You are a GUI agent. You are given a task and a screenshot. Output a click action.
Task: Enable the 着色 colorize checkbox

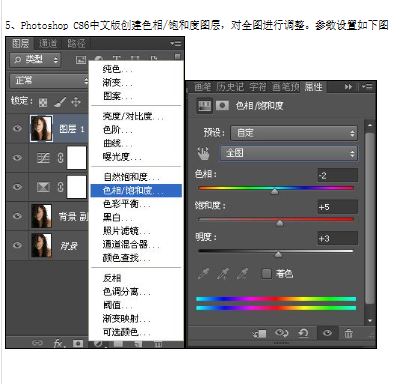click(x=266, y=274)
